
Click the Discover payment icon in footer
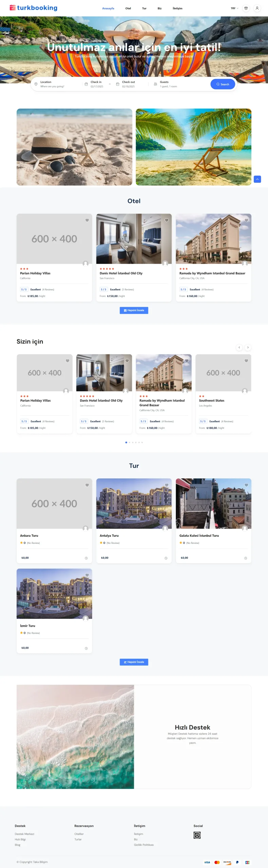[227, 862]
